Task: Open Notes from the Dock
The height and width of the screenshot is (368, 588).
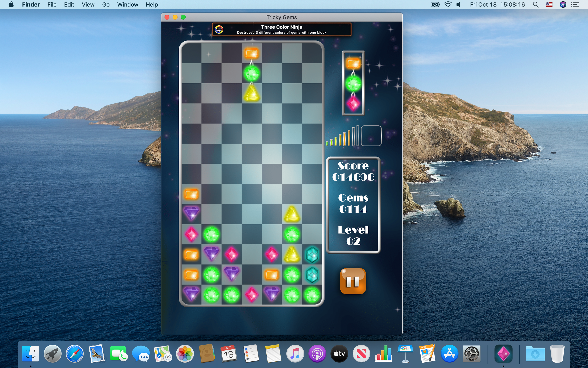Action: click(x=273, y=353)
